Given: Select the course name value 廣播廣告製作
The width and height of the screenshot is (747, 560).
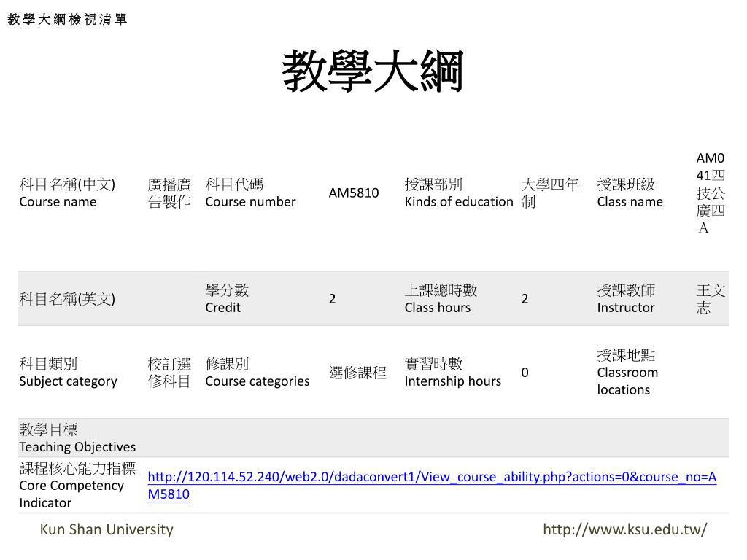Looking at the screenshot, I should (x=169, y=192).
